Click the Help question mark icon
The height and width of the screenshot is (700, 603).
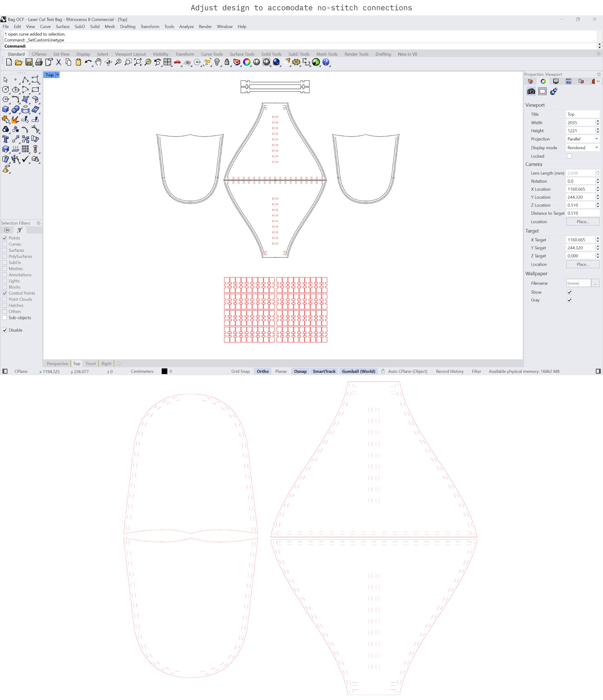[x=326, y=62]
